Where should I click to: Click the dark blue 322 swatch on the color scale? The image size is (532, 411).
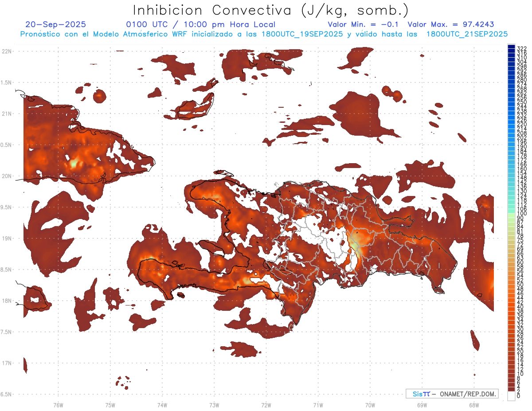(x=512, y=47)
